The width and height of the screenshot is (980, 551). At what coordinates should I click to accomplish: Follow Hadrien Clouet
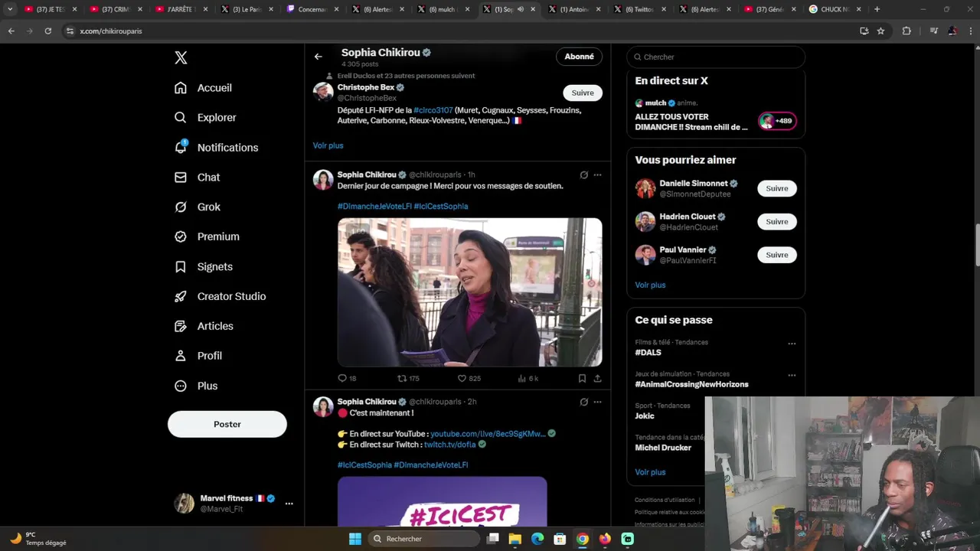point(777,222)
